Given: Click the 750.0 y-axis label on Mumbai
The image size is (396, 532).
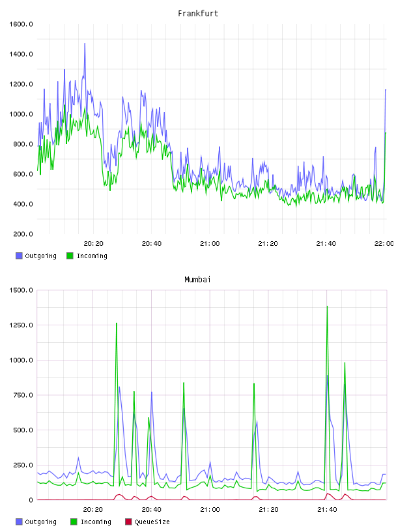Looking at the screenshot, I should tap(23, 395).
